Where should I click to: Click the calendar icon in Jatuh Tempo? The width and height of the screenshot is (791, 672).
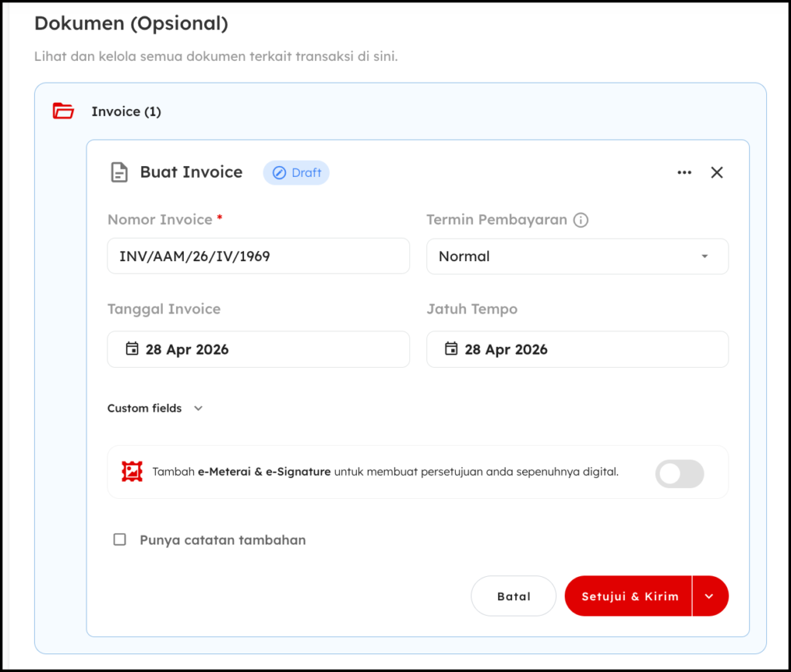pos(451,349)
